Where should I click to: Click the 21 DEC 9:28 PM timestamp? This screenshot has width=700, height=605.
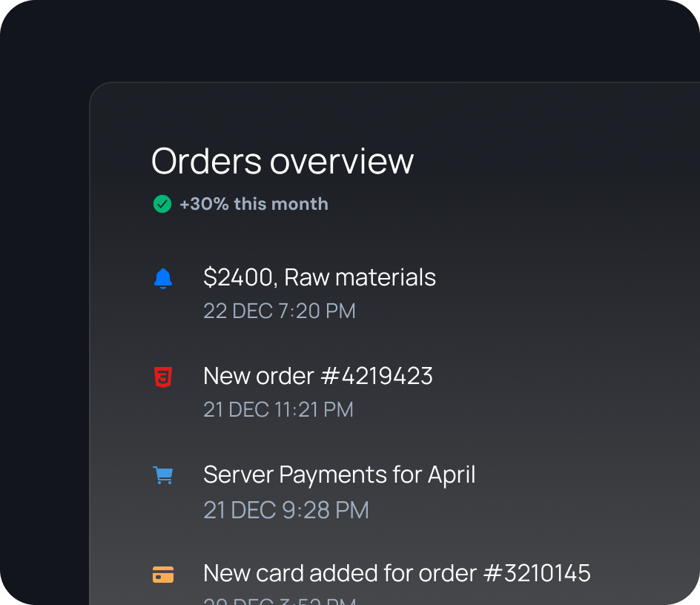click(x=285, y=510)
